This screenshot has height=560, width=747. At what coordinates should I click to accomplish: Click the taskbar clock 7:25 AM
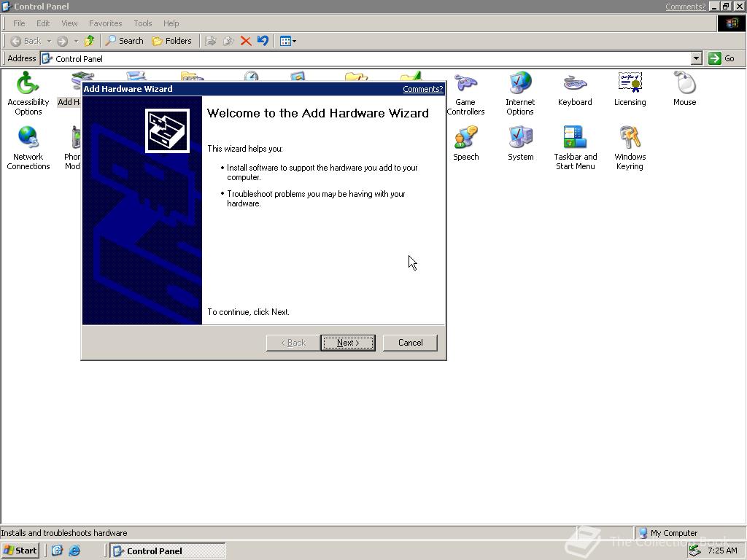[722, 551]
